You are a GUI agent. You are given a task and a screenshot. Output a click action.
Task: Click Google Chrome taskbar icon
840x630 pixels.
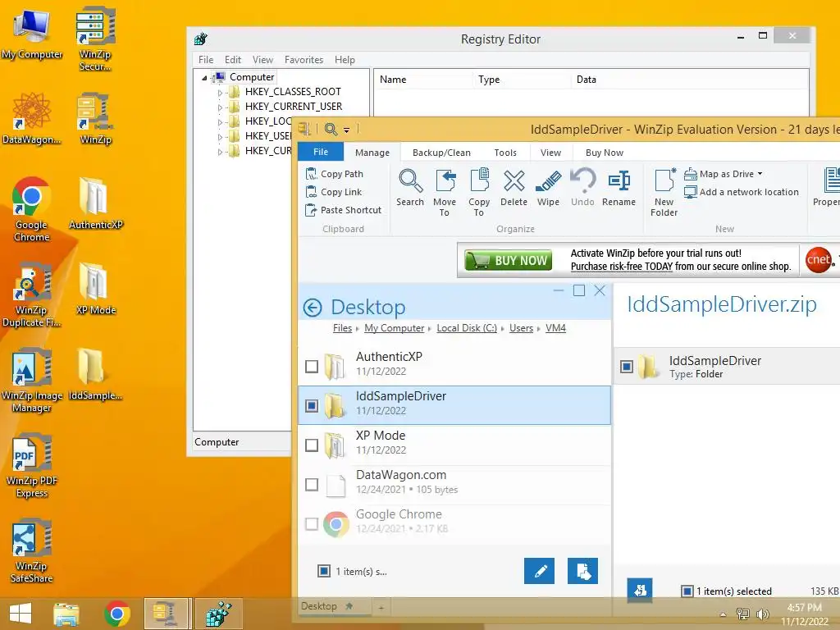116,614
